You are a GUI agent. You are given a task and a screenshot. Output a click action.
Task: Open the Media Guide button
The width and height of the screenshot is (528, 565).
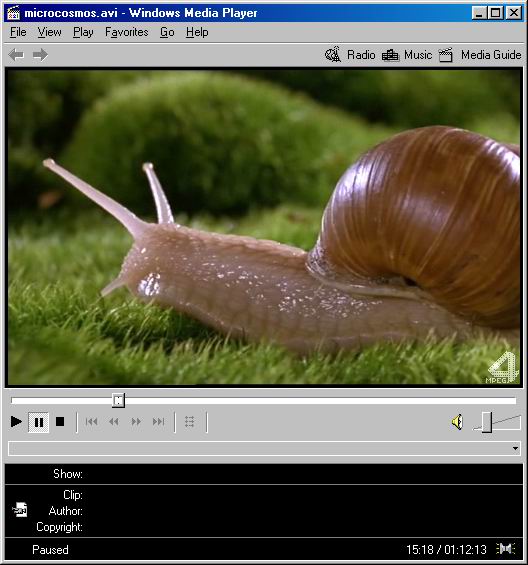pyautogui.click(x=480, y=55)
